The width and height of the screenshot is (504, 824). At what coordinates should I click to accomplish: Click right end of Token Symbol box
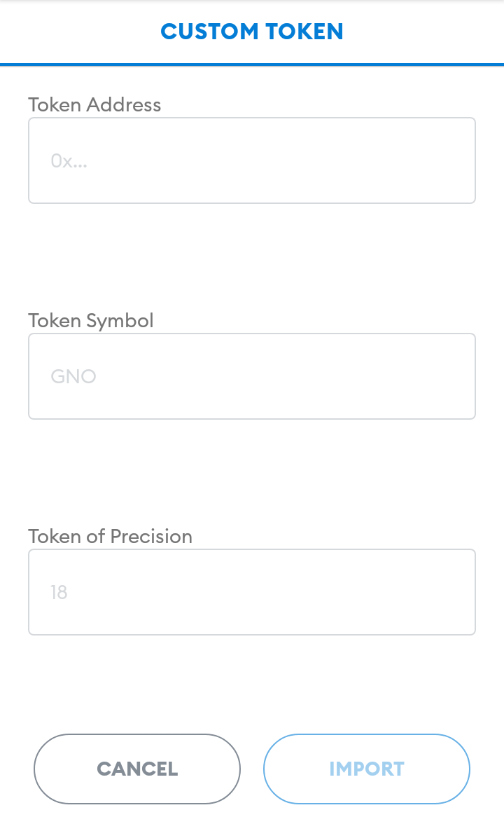[x=455, y=376]
